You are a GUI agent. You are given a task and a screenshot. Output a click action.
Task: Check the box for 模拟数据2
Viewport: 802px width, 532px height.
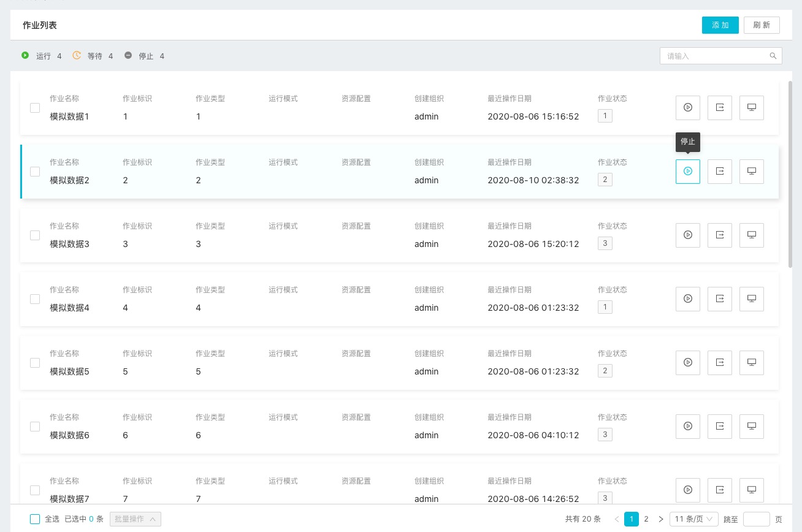[x=35, y=172]
